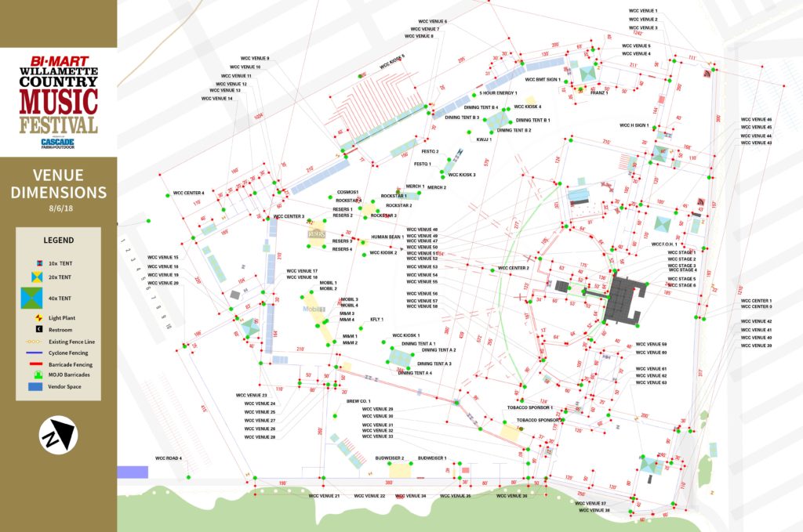Click the HUMAN BEAN 1 label
The image size is (803, 532).
387,237
